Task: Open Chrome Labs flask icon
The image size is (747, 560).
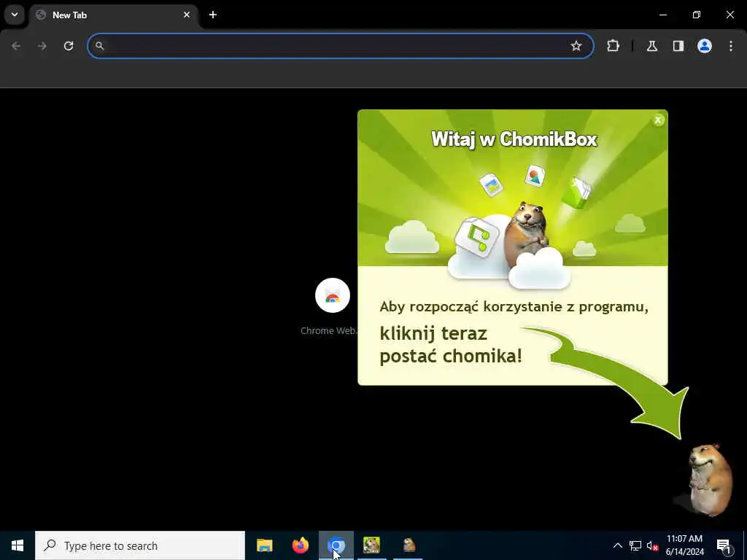Action: (651, 46)
